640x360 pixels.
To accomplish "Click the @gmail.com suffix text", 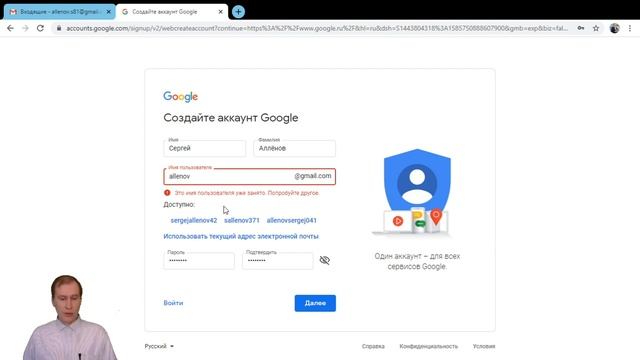I will tap(313, 176).
